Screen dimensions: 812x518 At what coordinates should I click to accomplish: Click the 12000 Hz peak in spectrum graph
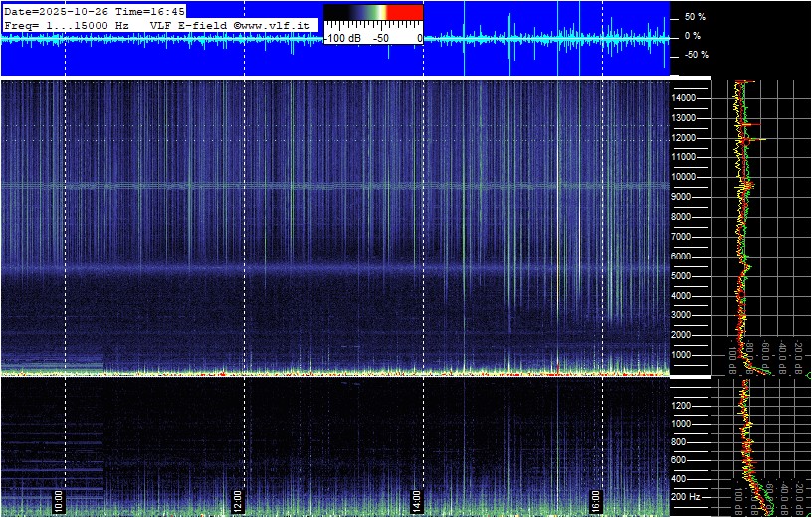pyautogui.click(x=758, y=139)
